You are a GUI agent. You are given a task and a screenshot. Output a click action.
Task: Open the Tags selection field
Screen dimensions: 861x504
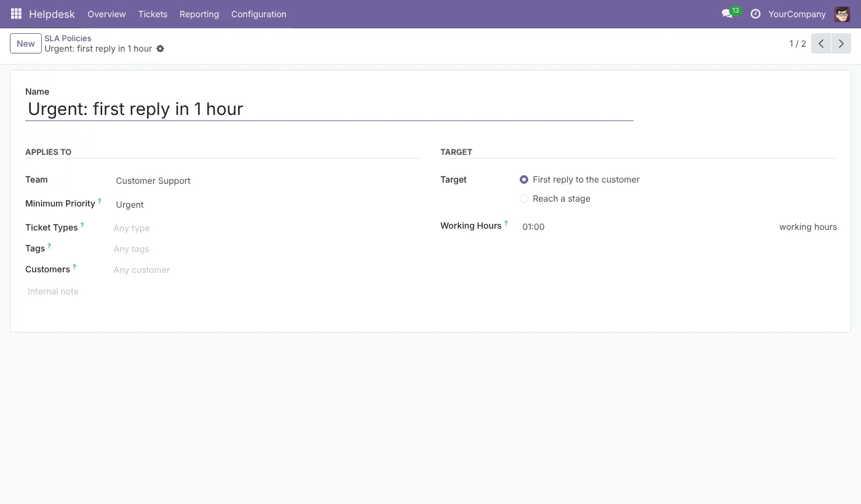coord(267,249)
